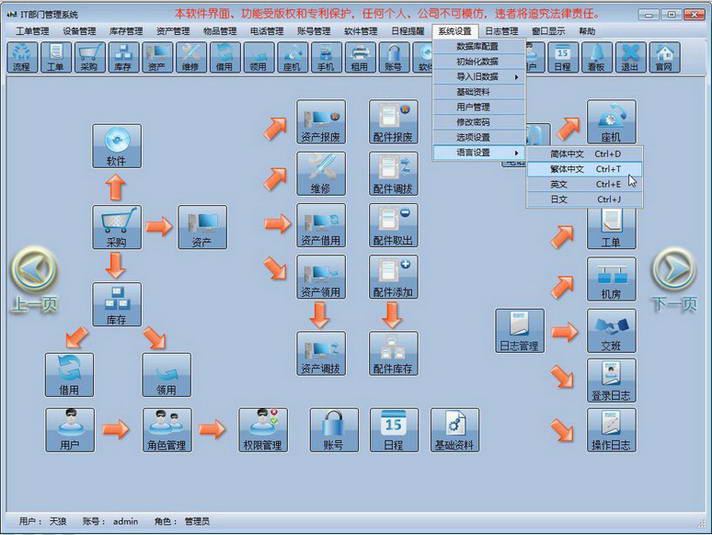
Task: Open the 机房 tile
Action: coord(611,279)
